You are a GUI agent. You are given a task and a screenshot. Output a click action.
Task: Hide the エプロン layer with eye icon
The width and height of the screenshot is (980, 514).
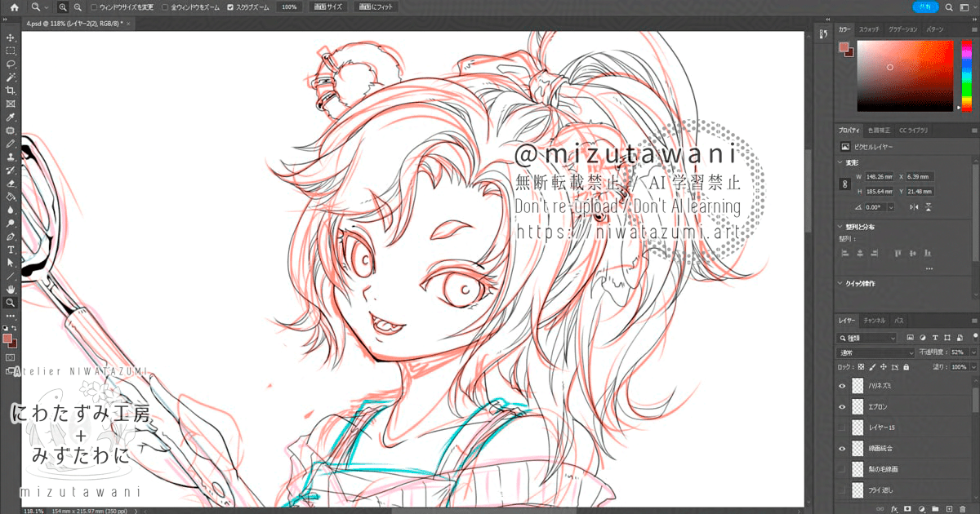tap(842, 406)
